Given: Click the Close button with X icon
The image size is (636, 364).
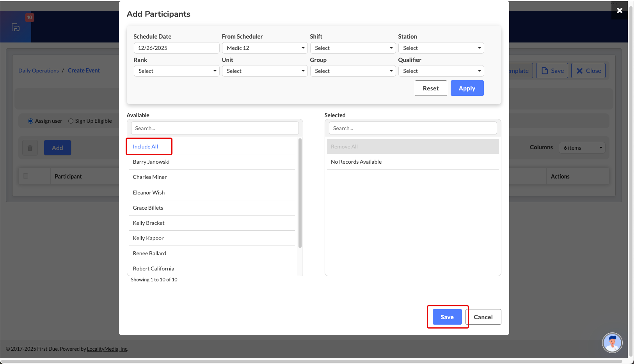Looking at the screenshot, I should click(x=588, y=71).
